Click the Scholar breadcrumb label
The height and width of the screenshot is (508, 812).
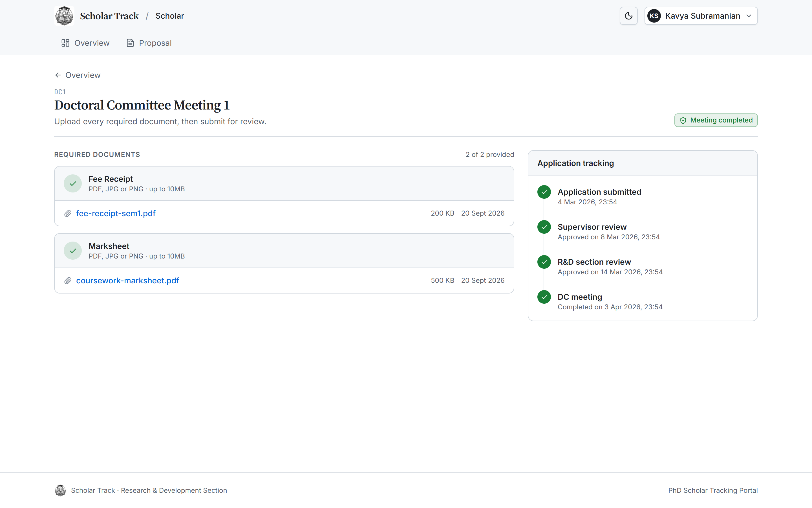pos(170,16)
